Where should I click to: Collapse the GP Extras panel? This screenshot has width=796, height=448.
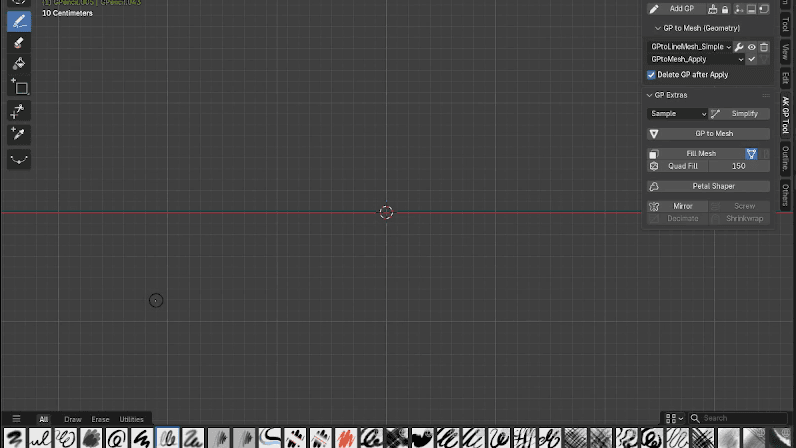click(649, 95)
